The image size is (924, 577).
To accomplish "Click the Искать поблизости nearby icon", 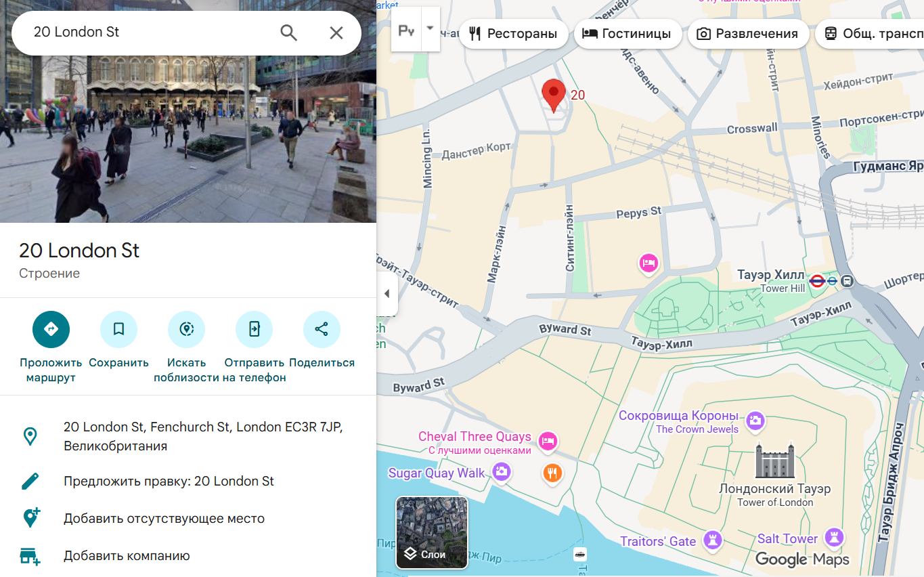I will [x=186, y=329].
